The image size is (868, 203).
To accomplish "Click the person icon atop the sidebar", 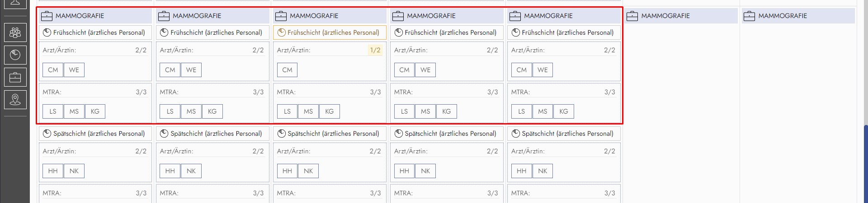I will coord(15,4).
